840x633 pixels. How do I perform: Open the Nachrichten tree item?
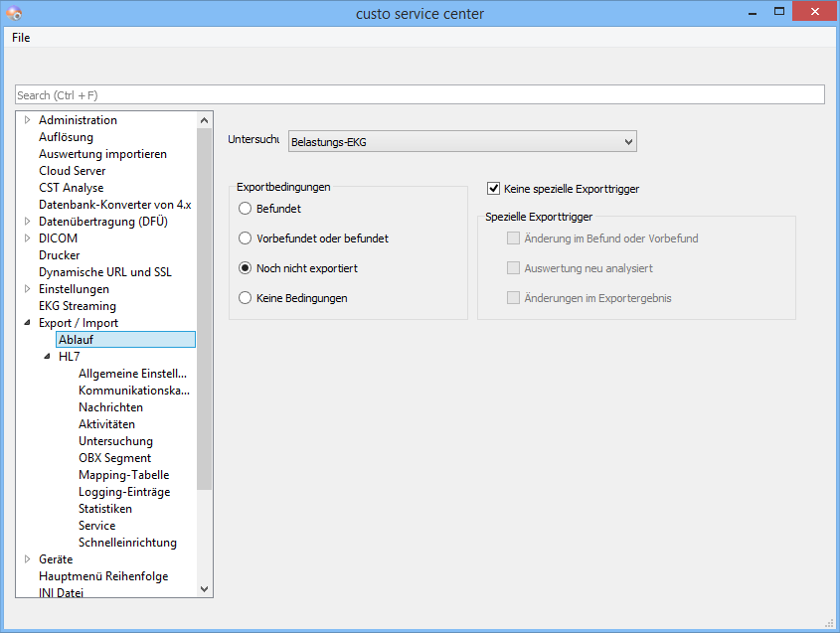110,407
